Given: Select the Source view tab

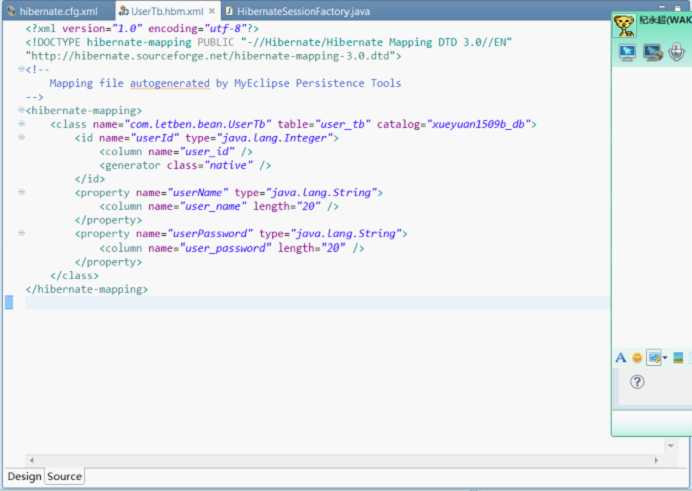Looking at the screenshot, I should pos(64,476).
